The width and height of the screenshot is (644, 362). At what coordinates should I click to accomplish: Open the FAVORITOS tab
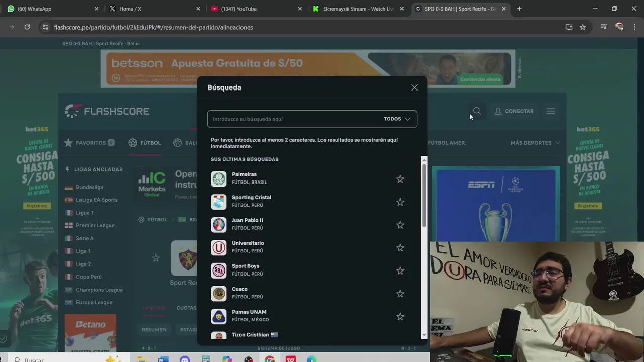pyautogui.click(x=90, y=143)
